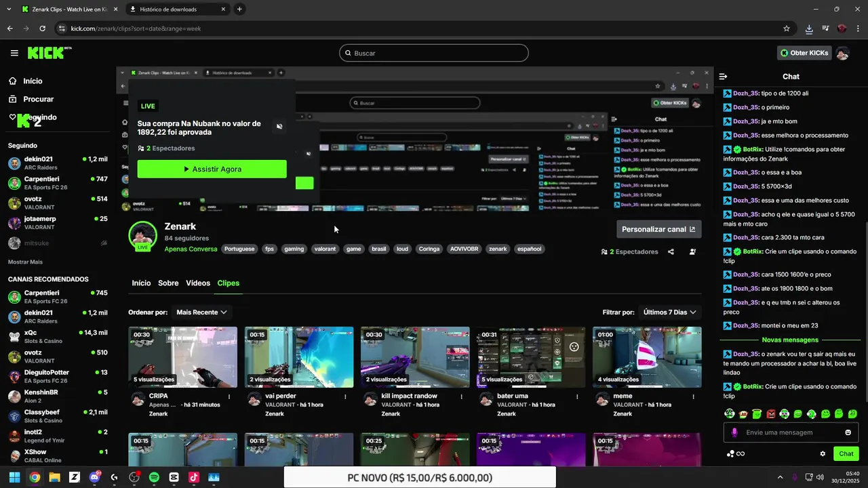Go to Início in left sidebar
This screenshot has height=488, width=868.
[25, 81]
